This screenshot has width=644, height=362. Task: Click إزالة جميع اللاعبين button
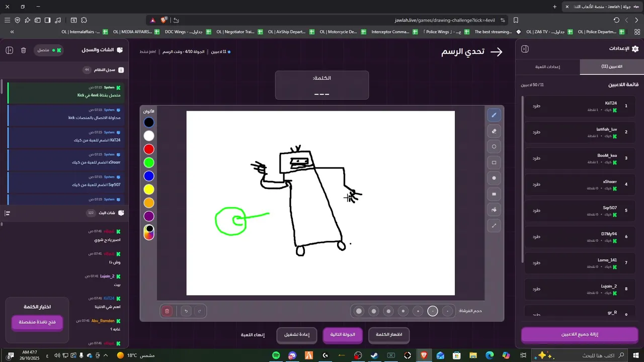tap(580, 334)
